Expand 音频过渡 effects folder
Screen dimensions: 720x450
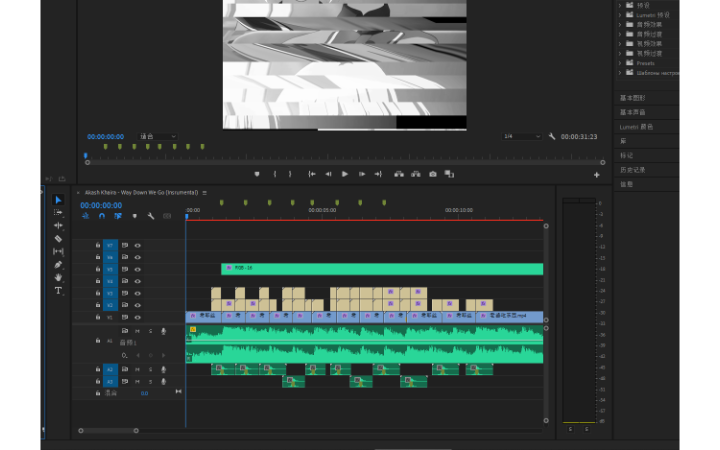620,34
